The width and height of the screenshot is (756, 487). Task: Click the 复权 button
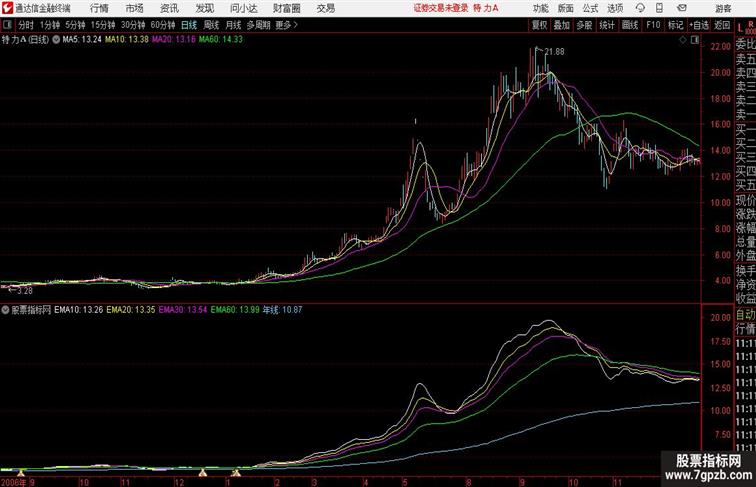539,25
